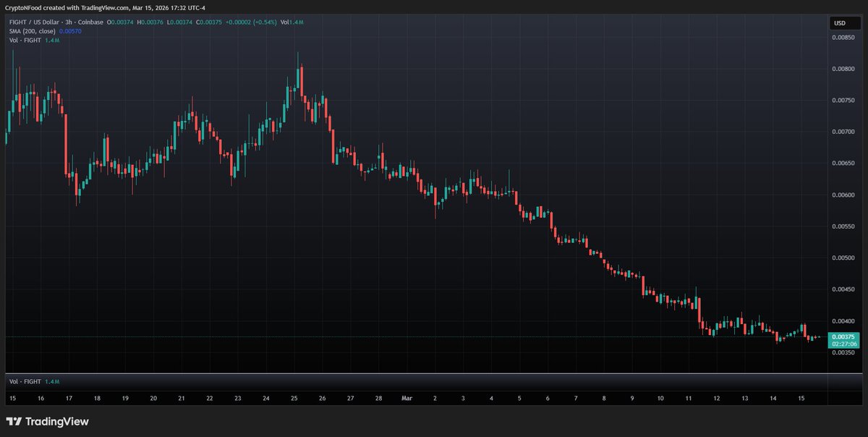The width and height of the screenshot is (868, 437).
Task: Click the 0.00550 price axis label
Action: (843, 226)
